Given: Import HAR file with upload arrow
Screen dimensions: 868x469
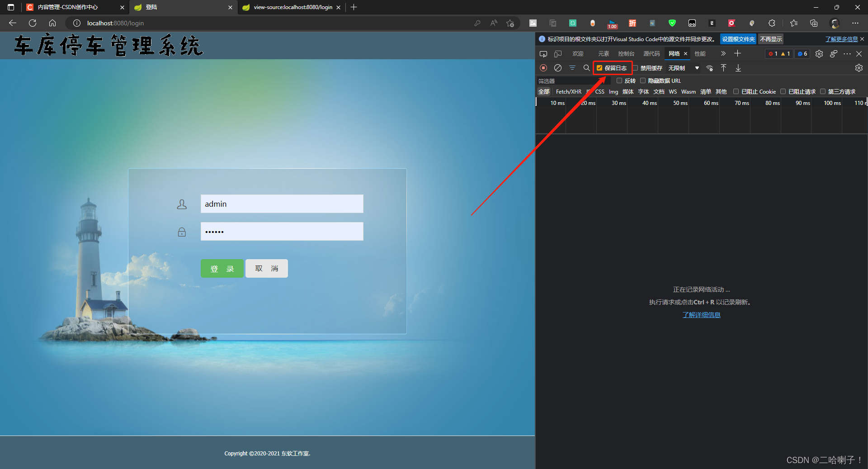Looking at the screenshot, I should click(723, 68).
